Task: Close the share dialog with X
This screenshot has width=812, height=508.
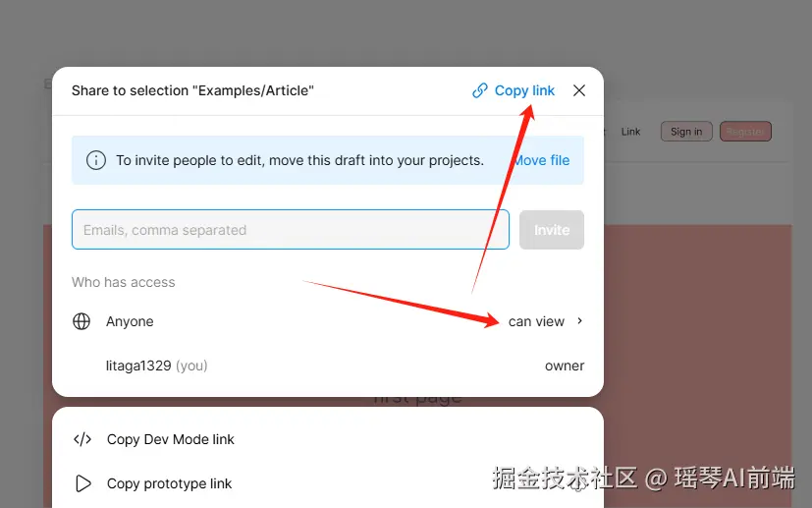Action: coord(579,90)
